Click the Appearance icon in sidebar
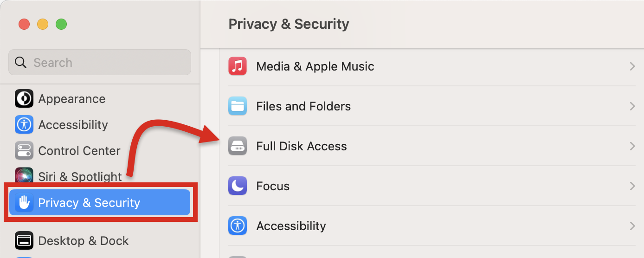644x258 pixels. 24,99
